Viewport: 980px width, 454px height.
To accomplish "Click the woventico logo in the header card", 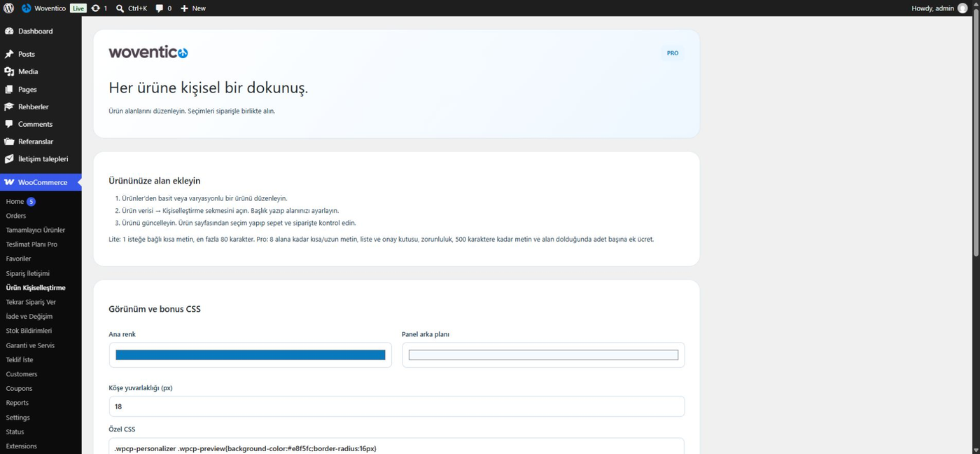I will (148, 53).
